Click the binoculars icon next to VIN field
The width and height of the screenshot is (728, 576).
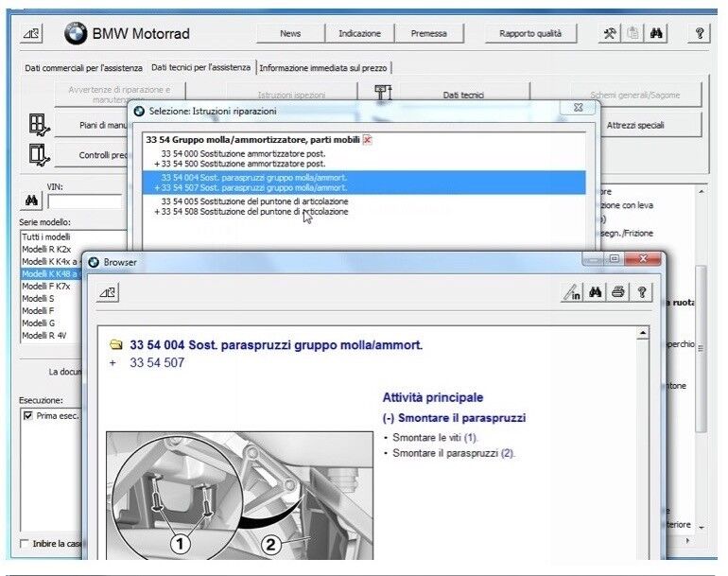[31, 201]
